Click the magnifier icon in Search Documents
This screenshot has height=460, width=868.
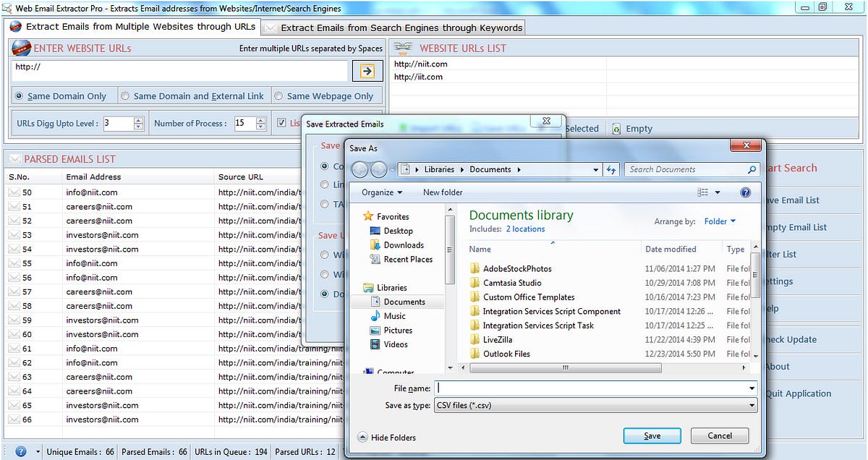click(752, 169)
